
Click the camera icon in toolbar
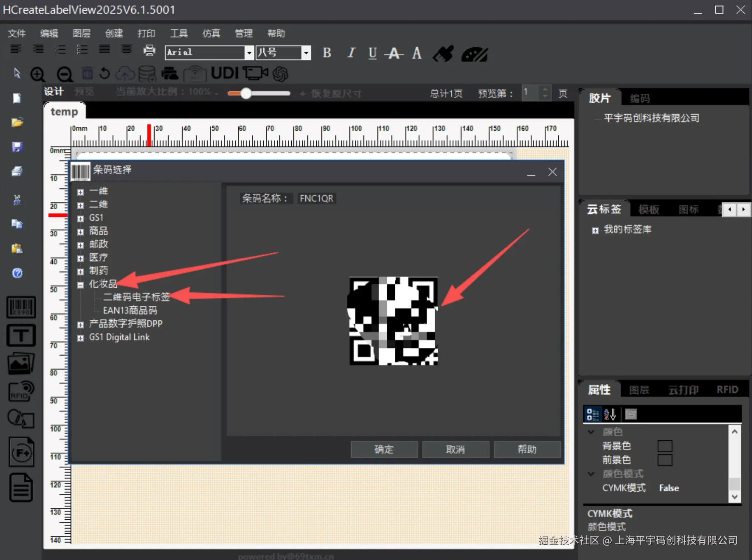click(255, 73)
